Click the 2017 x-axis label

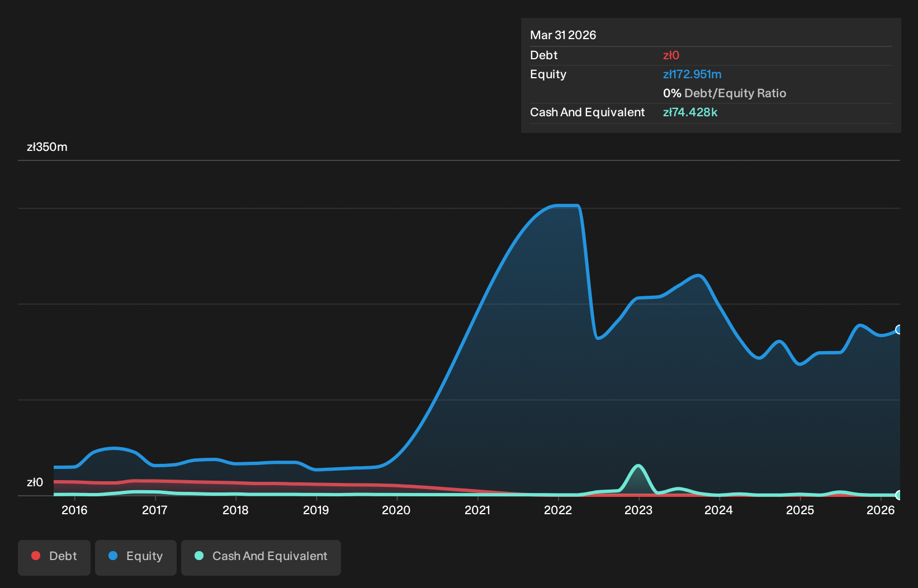pyautogui.click(x=155, y=510)
